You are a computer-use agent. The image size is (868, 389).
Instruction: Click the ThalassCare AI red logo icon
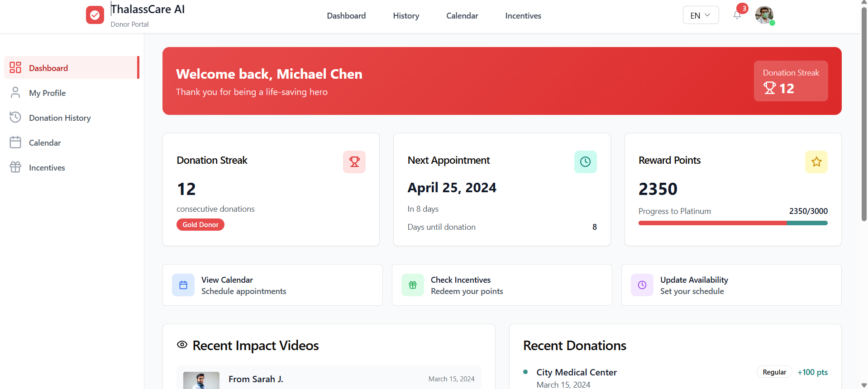pyautogui.click(x=95, y=15)
